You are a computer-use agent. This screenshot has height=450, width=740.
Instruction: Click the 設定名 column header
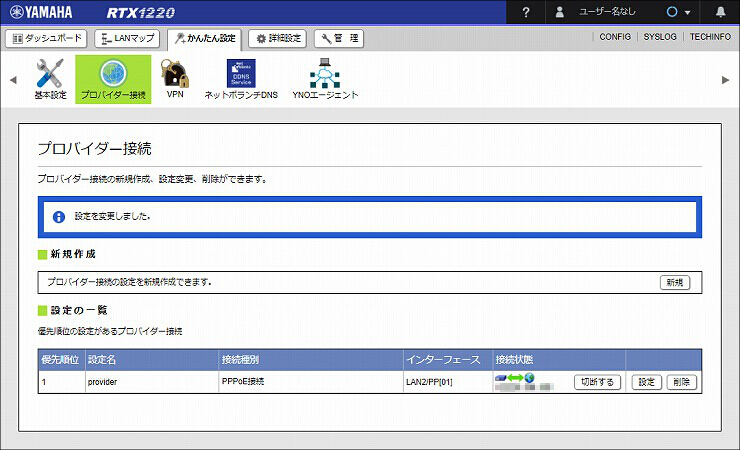tap(151, 360)
